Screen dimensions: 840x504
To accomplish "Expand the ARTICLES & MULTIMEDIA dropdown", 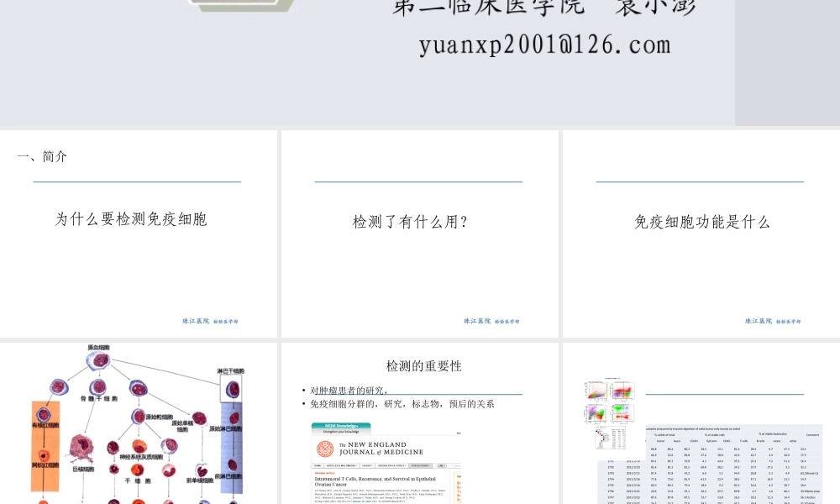I will (x=340, y=465).
